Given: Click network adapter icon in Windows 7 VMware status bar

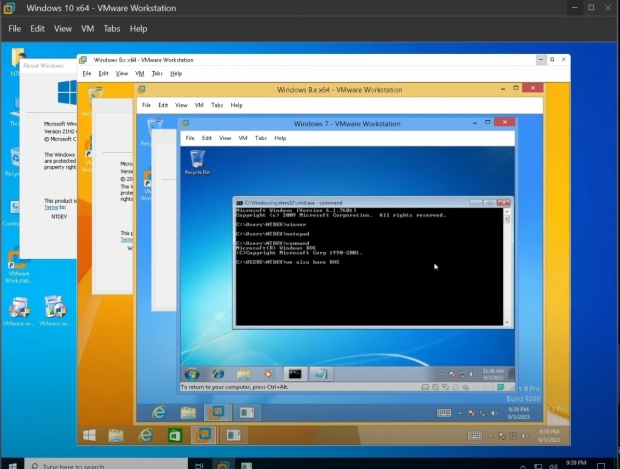Looking at the screenshot, I should (x=446, y=387).
